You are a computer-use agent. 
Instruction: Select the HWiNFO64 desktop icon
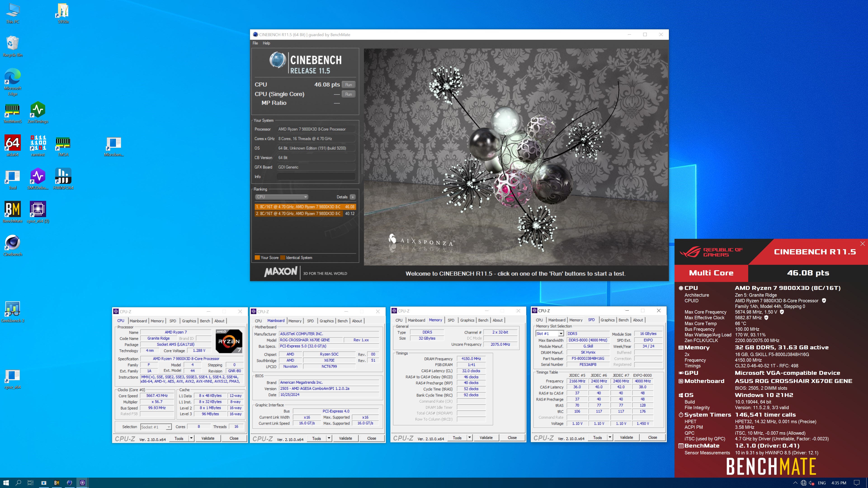(63, 179)
